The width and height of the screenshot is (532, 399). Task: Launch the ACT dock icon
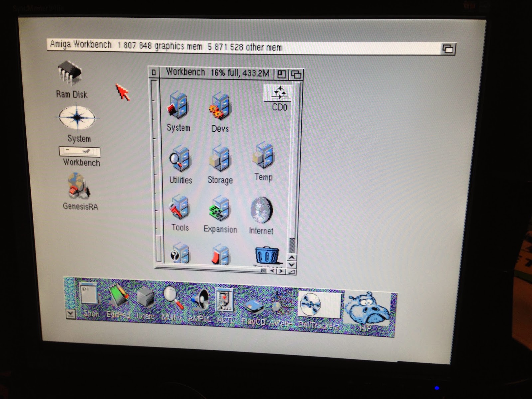(x=225, y=300)
